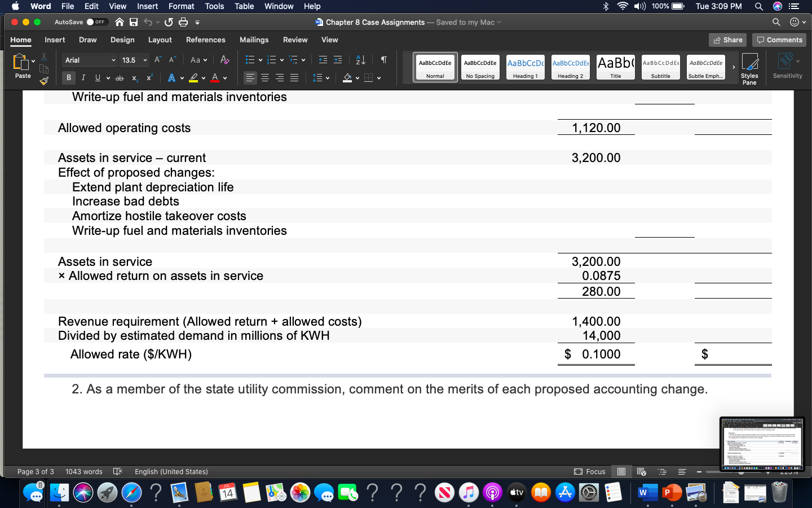
Task: Click the Page 3 of 3 indicator
Action: click(36, 472)
